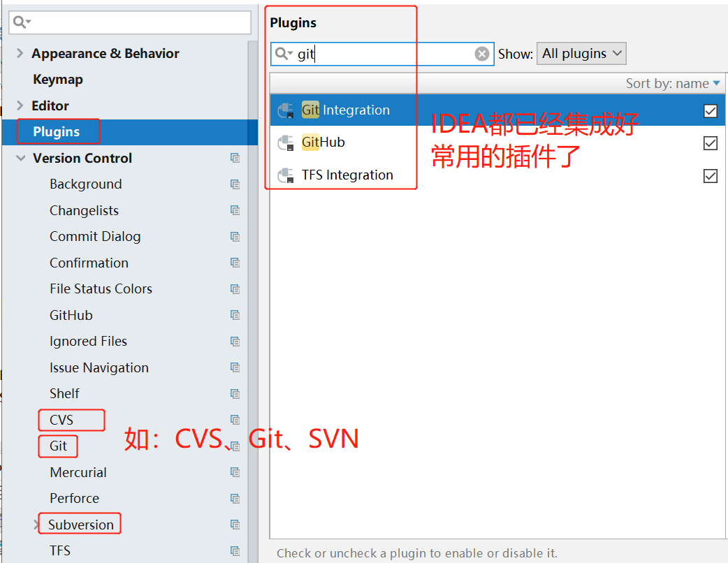Clear the plugin search text with the X
The width and height of the screenshot is (728, 563).
click(x=482, y=54)
